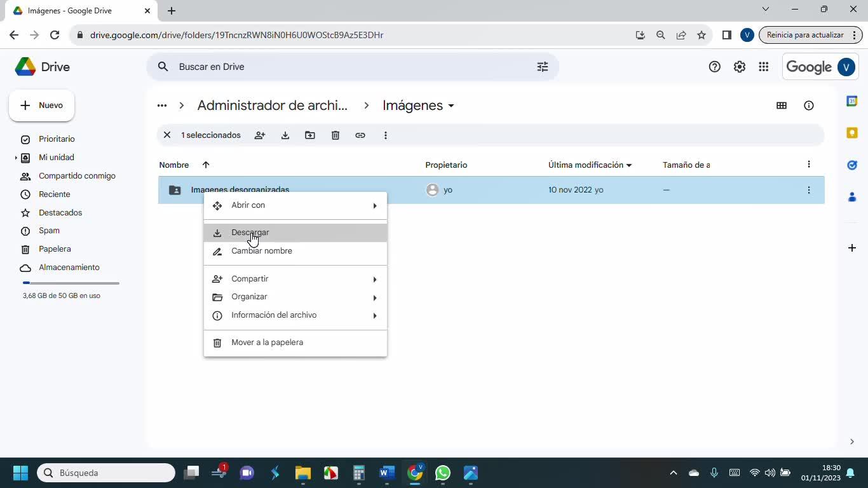Open Información del archivo submenu
868x488 pixels.
pos(295,315)
